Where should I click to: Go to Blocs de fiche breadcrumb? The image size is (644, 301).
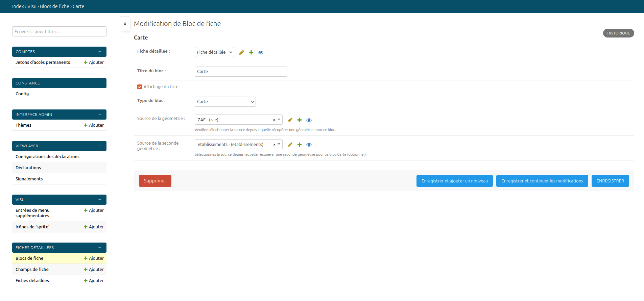[54, 6]
